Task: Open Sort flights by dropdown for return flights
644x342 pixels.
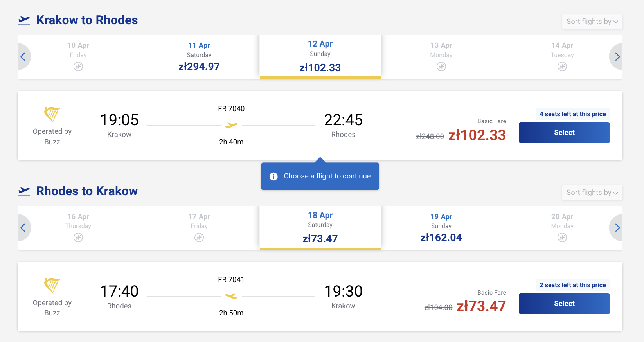Action: tap(592, 193)
